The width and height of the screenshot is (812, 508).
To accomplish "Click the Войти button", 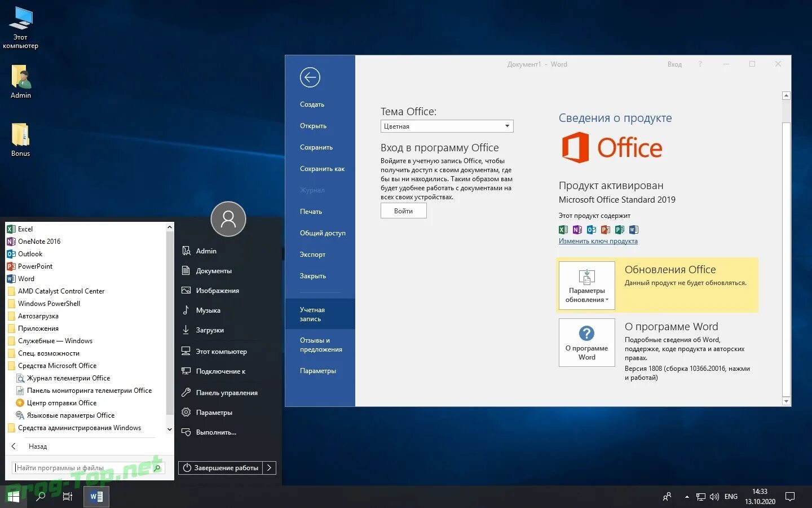I will click(x=403, y=211).
